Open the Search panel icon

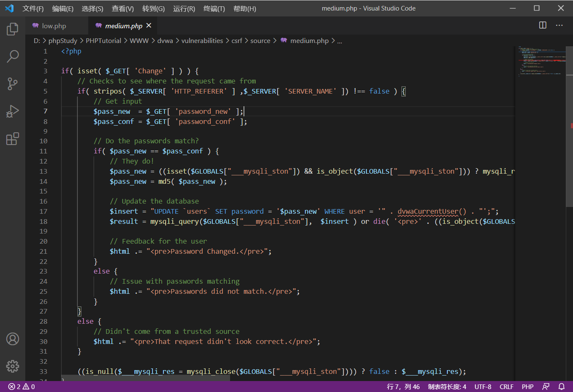13,56
